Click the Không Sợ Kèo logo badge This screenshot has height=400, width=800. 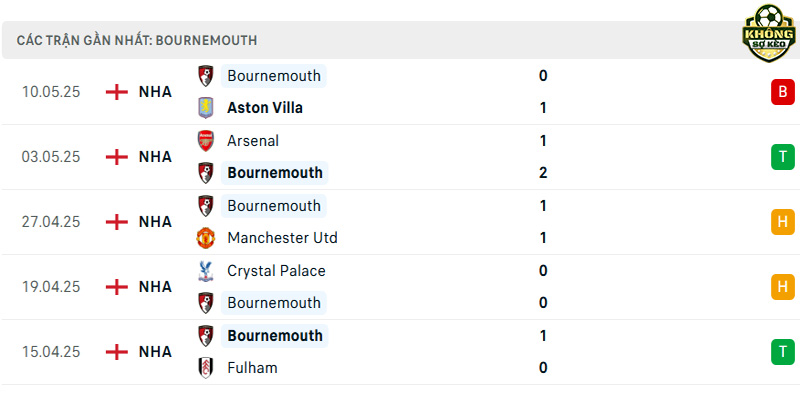[768, 33]
